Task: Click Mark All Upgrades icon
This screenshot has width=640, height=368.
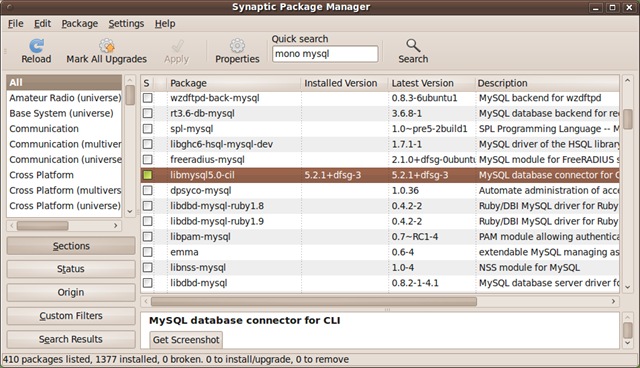Action: point(107,46)
